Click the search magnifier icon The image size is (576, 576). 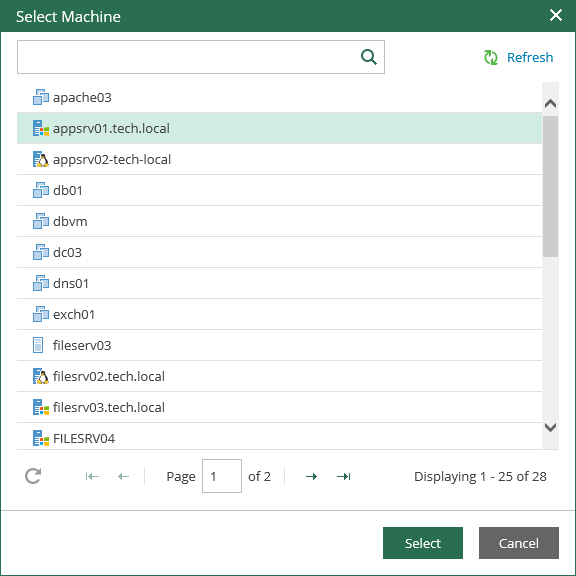point(368,57)
